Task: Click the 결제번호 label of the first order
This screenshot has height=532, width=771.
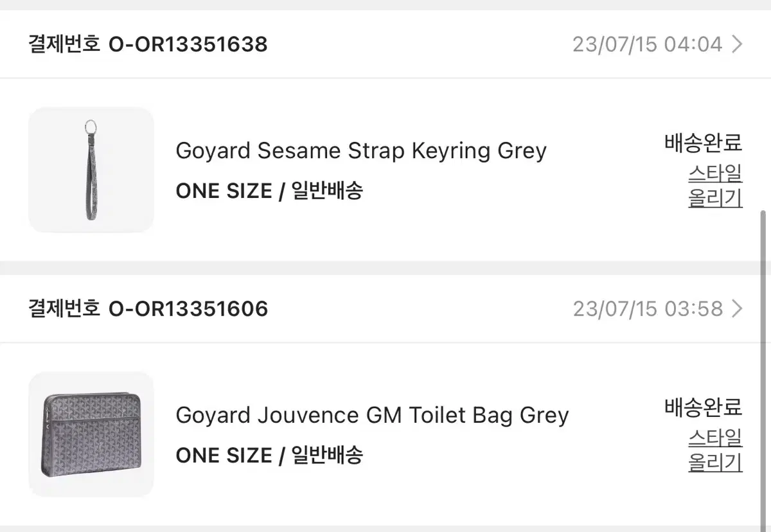Action: click(63, 44)
